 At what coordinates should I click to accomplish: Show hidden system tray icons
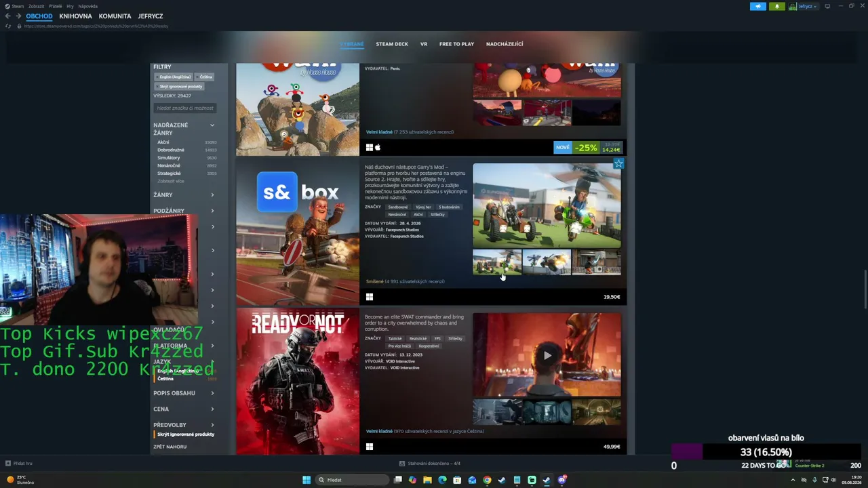point(793,480)
